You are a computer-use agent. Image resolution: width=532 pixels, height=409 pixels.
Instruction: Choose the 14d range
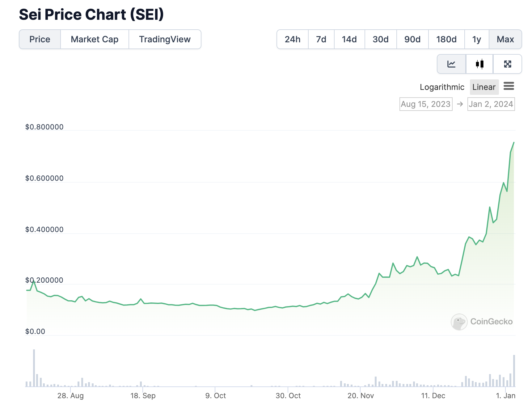349,39
